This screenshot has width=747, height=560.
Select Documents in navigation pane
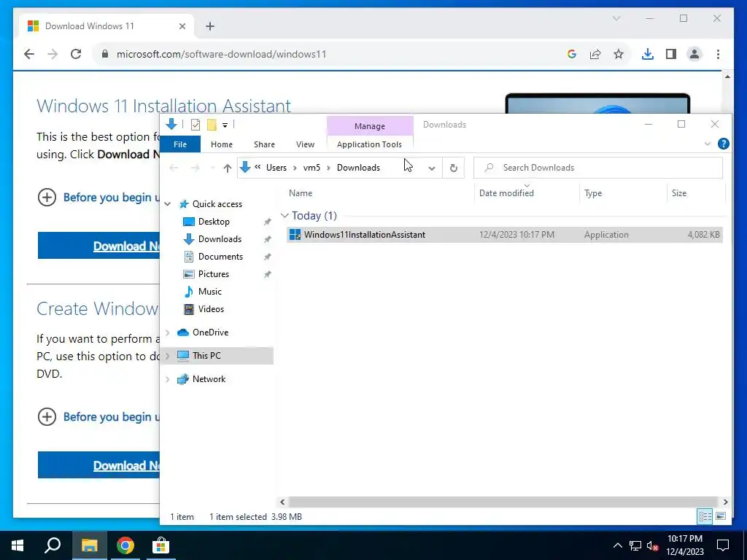(220, 257)
